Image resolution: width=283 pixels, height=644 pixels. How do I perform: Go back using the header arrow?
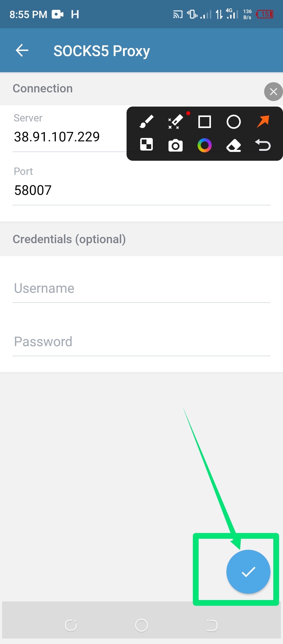pyautogui.click(x=22, y=50)
